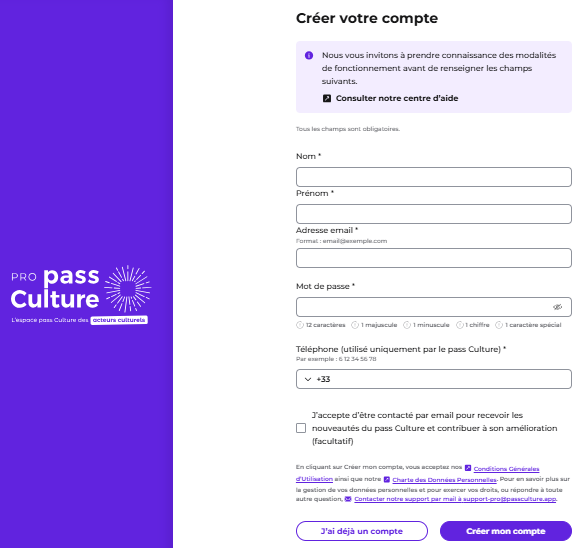This screenshot has height=548, width=584.
Task: Click the pass Culture Pro logo
Action: 81,294
